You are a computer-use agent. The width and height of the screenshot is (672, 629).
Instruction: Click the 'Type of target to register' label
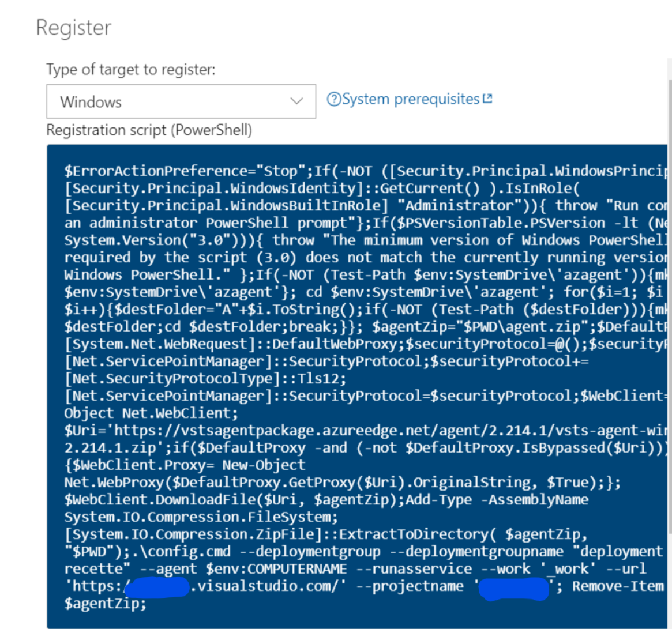point(131,69)
